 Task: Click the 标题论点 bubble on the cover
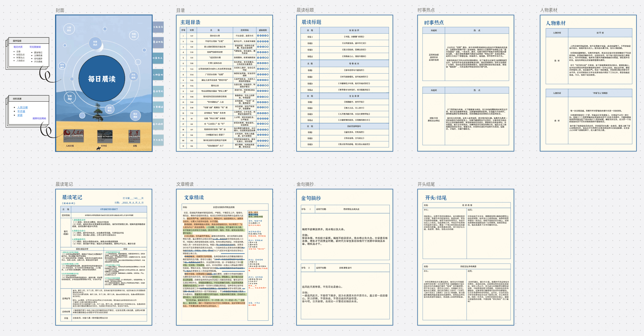(134, 35)
